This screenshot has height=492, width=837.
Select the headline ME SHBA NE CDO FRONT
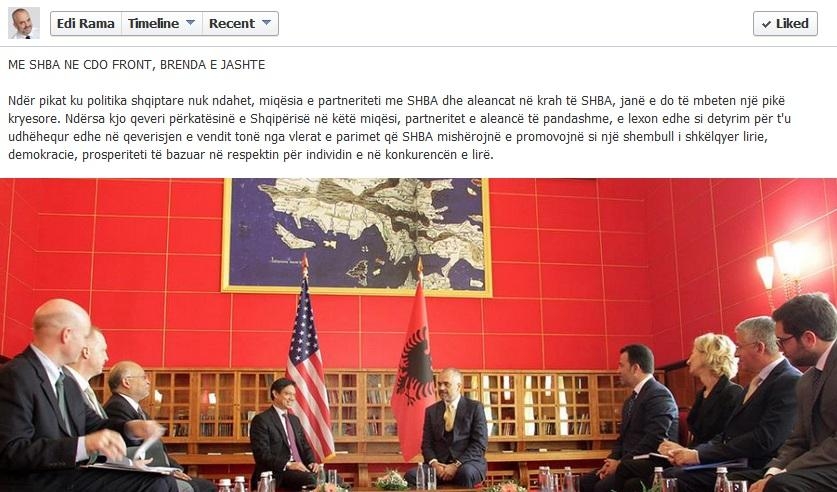[137, 65]
